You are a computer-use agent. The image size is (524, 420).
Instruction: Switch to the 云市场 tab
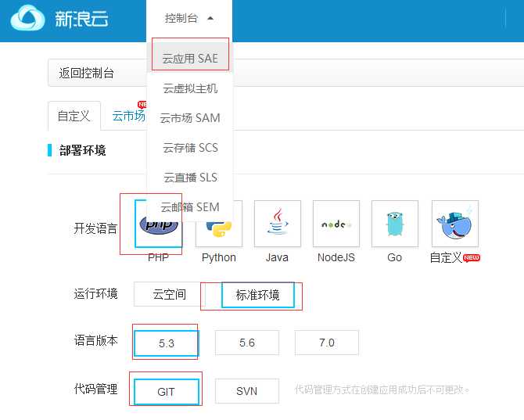[129, 116]
